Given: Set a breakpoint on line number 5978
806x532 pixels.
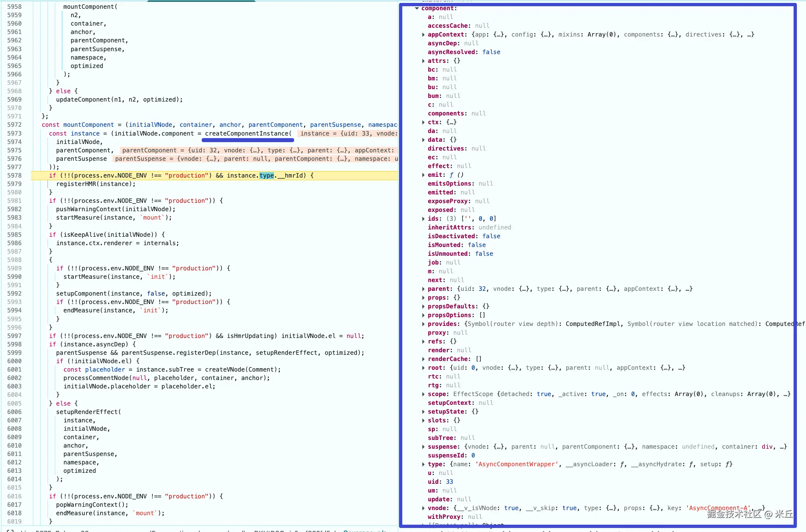Looking at the screenshot, I should [14, 176].
